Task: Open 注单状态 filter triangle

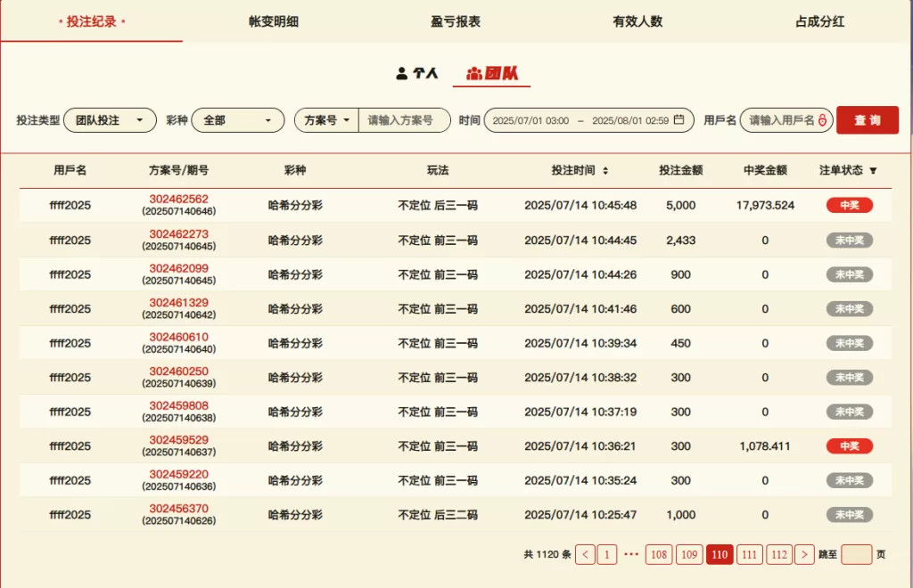Action: [x=873, y=170]
